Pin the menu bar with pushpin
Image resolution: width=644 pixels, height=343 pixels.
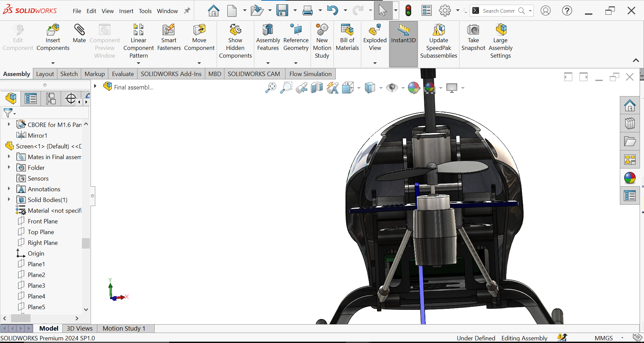[x=187, y=11]
